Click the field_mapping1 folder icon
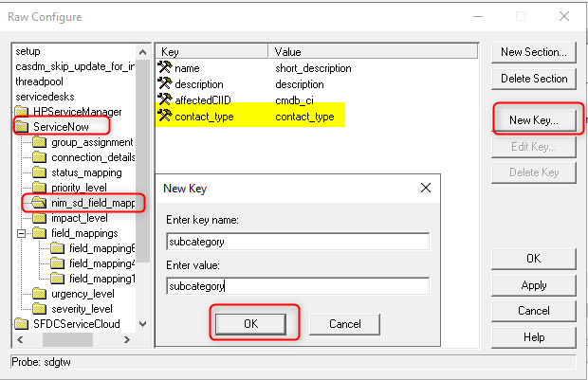This screenshot has width=588, height=380. click(57, 279)
